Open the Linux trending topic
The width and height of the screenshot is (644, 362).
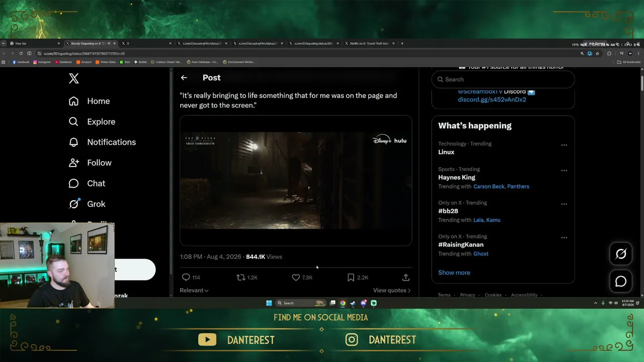click(x=446, y=152)
